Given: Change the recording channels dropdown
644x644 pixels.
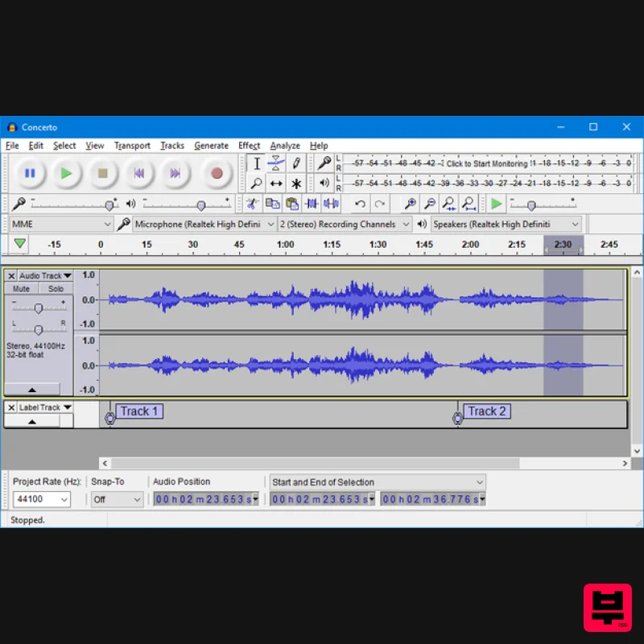Looking at the screenshot, I should (345, 224).
